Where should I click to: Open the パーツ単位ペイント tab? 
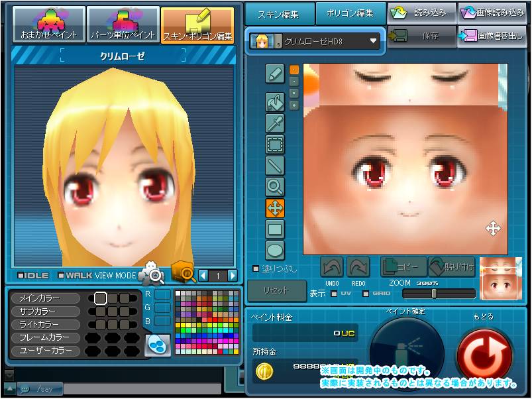pyautogui.click(x=123, y=25)
